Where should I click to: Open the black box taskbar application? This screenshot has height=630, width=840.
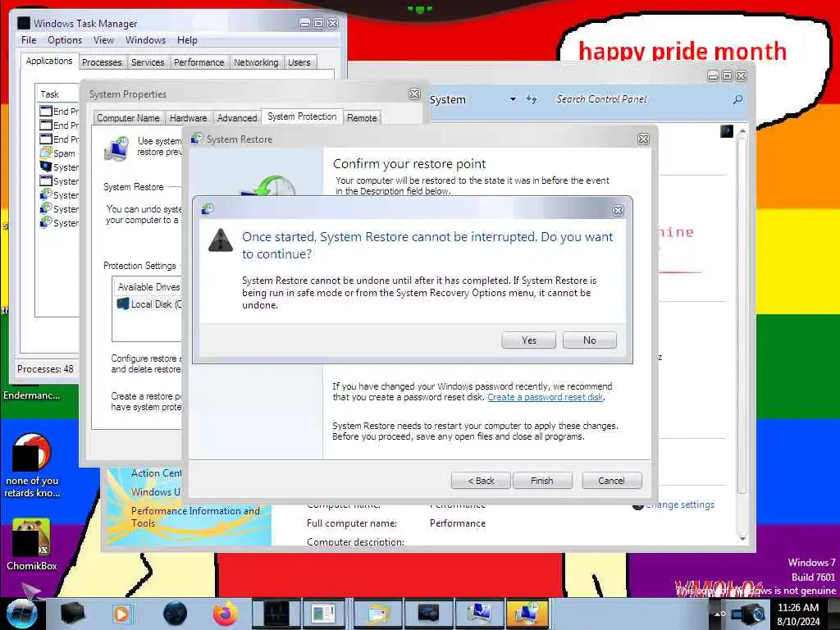coord(72,614)
